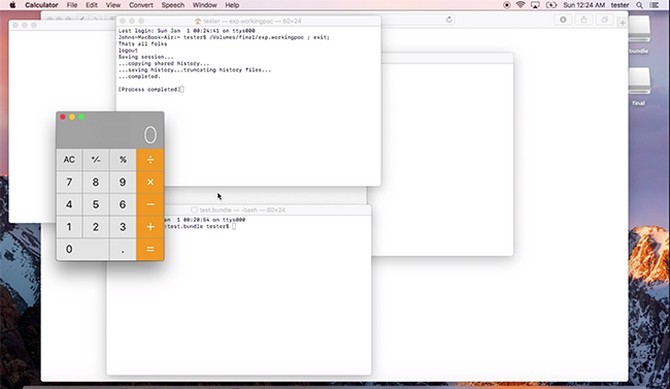Check the battery status icon
This screenshot has width=670, height=389.
pyautogui.click(x=551, y=5)
